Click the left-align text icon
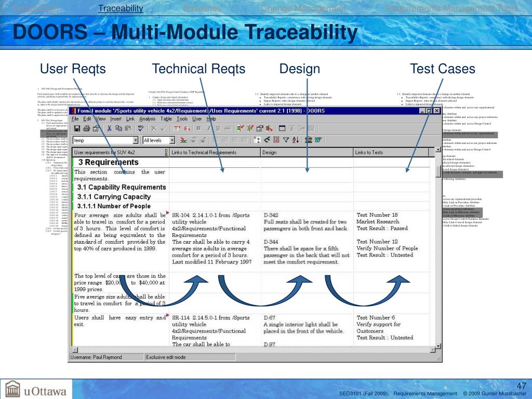Screen dimensions: 532x399 point(216,140)
